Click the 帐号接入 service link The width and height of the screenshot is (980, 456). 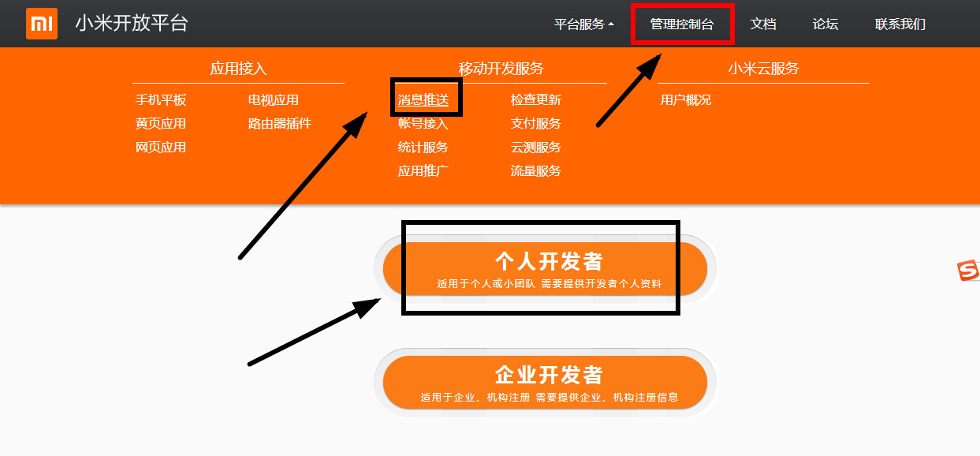tap(423, 124)
